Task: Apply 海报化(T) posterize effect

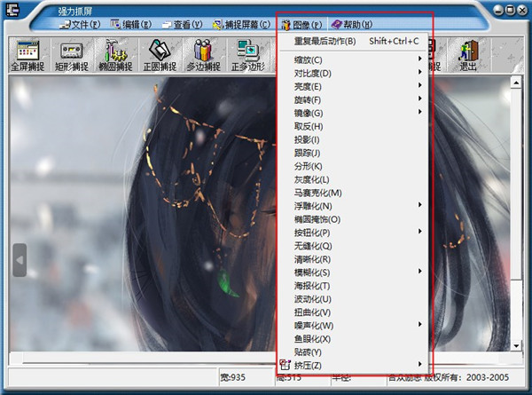Action: point(353,286)
